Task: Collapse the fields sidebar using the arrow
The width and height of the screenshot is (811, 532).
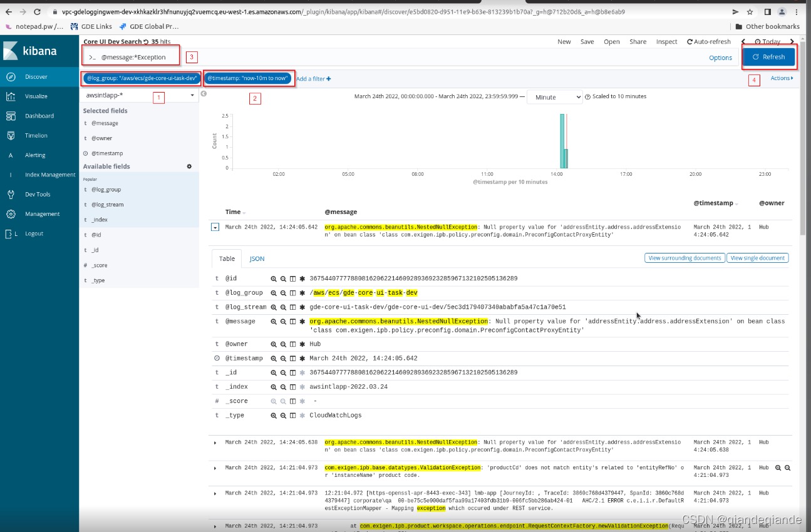Action: [x=204, y=94]
